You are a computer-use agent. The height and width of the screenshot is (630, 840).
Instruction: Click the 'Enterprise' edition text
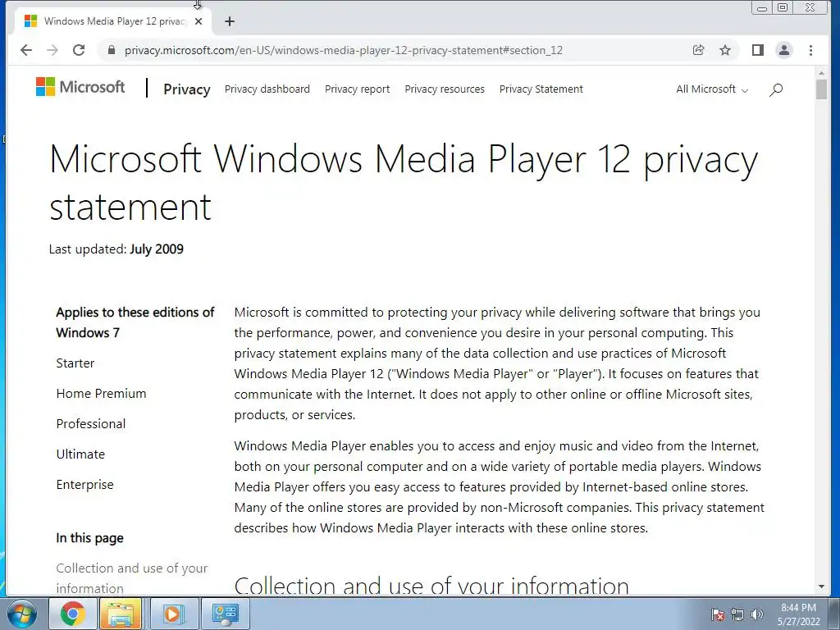[84, 485]
